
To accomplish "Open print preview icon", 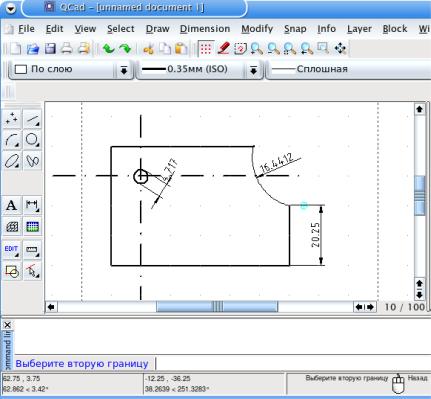I will 84,49.
